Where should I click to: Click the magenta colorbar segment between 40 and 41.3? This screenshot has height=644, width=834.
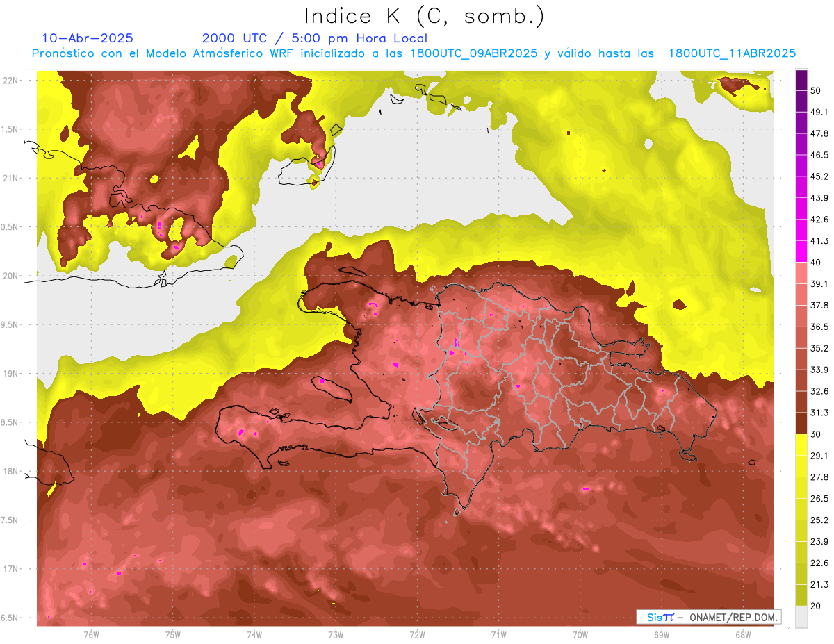801,251
